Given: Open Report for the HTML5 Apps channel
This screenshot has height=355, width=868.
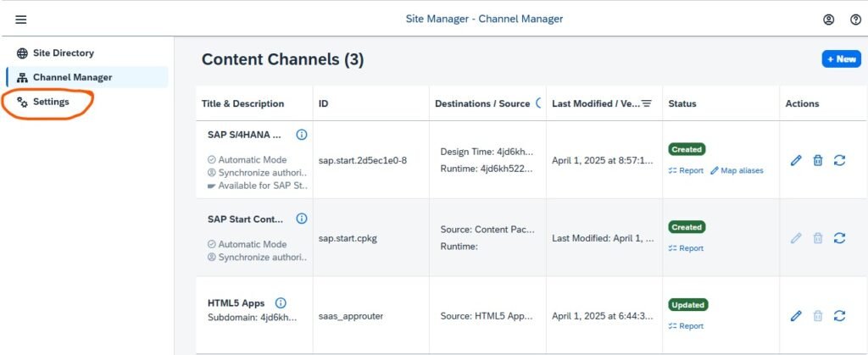Looking at the screenshot, I should (x=686, y=326).
